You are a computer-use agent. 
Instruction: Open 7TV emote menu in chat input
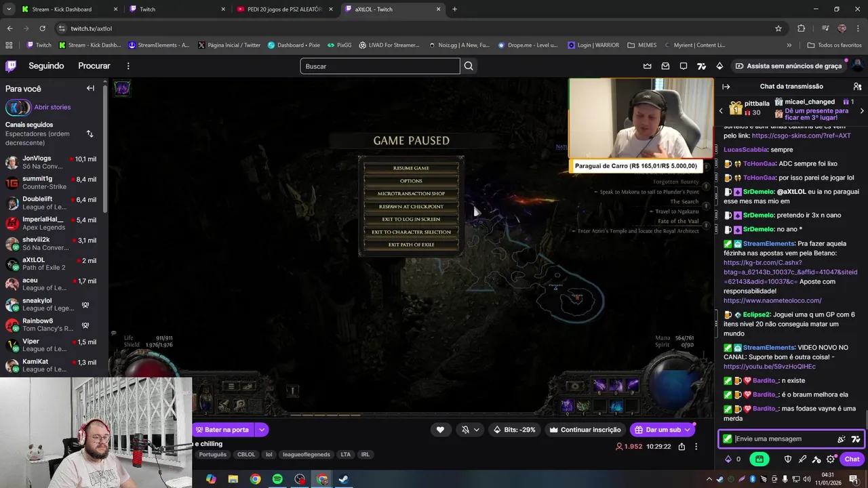[x=856, y=439]
